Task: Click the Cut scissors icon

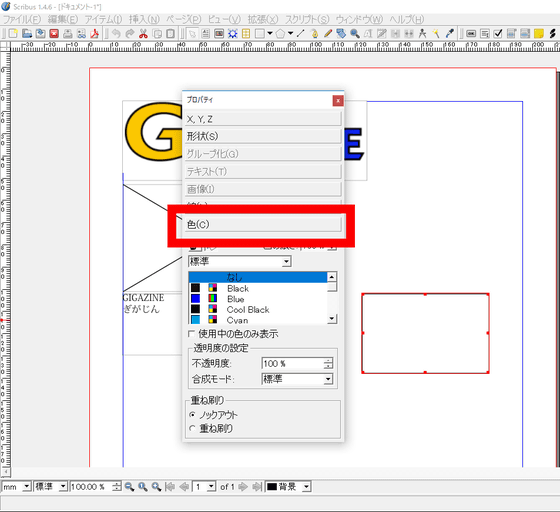Action: 144,34
